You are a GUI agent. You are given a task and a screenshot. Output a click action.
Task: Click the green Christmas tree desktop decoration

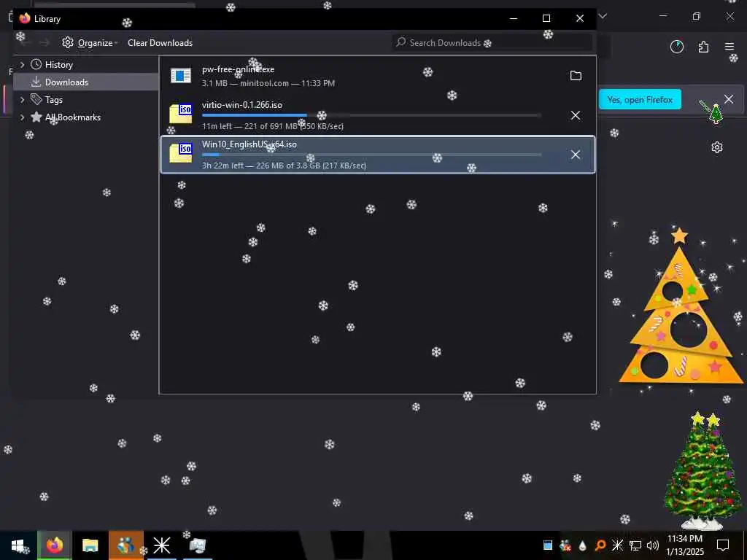[x=703, y=472]
